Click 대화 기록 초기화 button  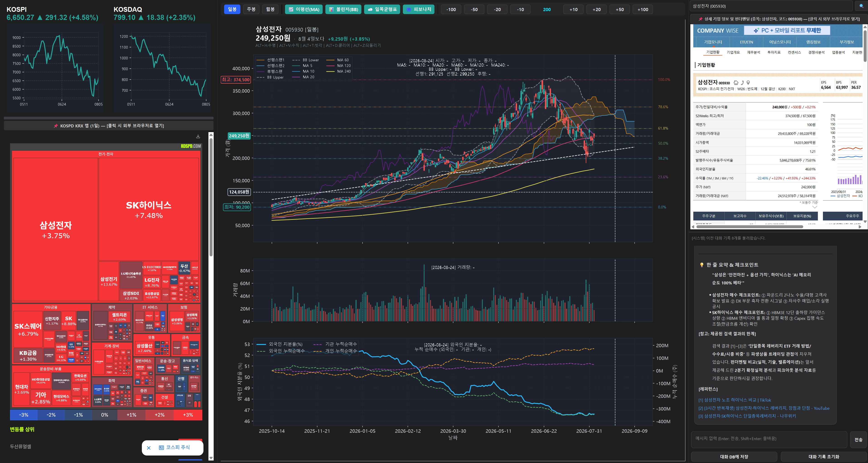coord(824,457)
